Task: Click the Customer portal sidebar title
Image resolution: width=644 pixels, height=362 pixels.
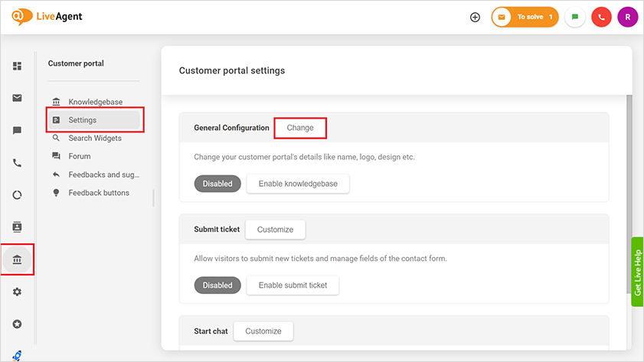Action: pyautogui.click(x=76, y=64)
